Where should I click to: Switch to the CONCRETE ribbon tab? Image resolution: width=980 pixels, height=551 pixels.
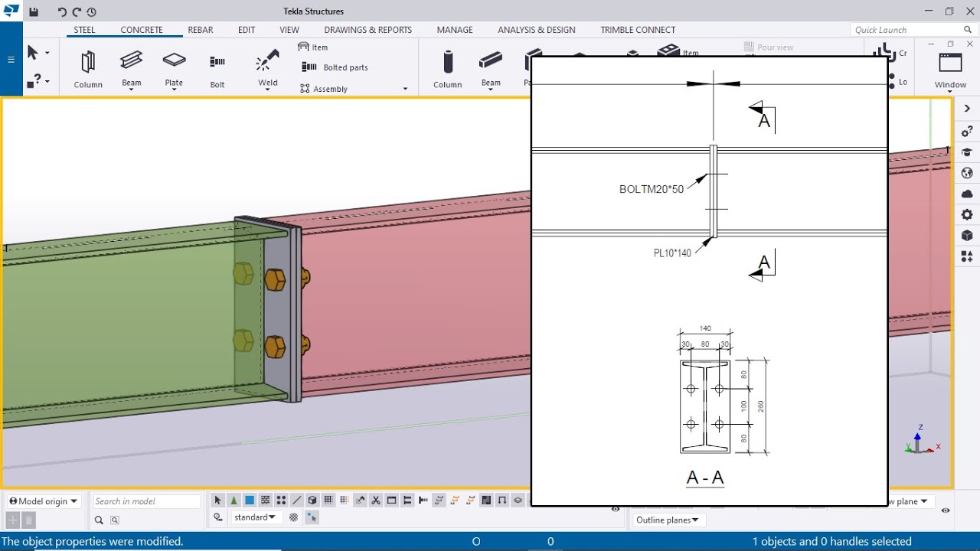pyautogui.click(x=142, y=30)
